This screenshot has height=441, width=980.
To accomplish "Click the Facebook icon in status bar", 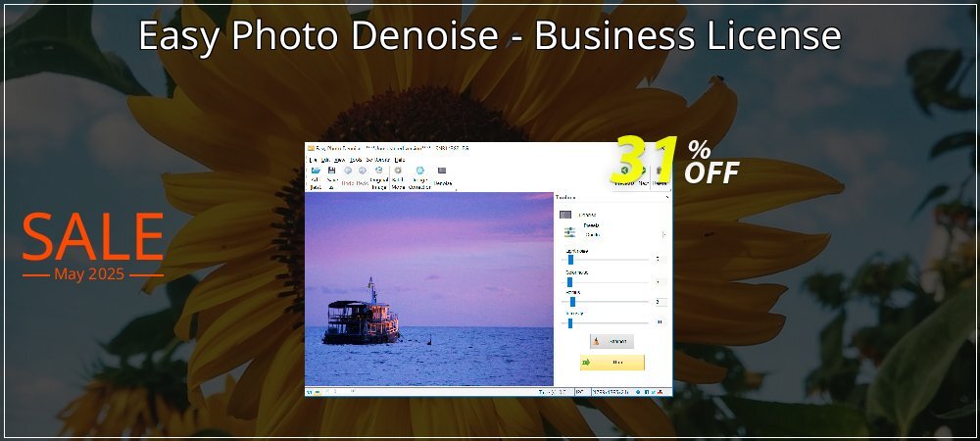I will pyautogui.click(x=647, y=392).
